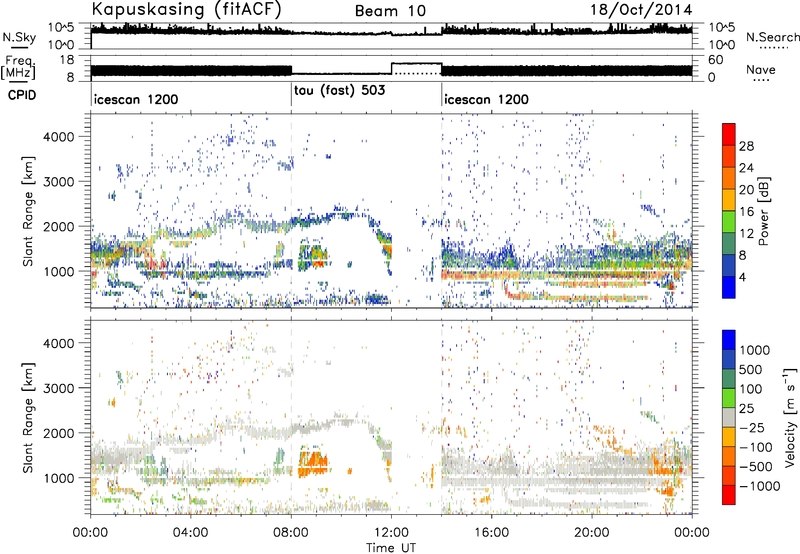Click the '12:00' time axis tick label
The width and height of the screenshot is (800, 554).
pos(391,533)
